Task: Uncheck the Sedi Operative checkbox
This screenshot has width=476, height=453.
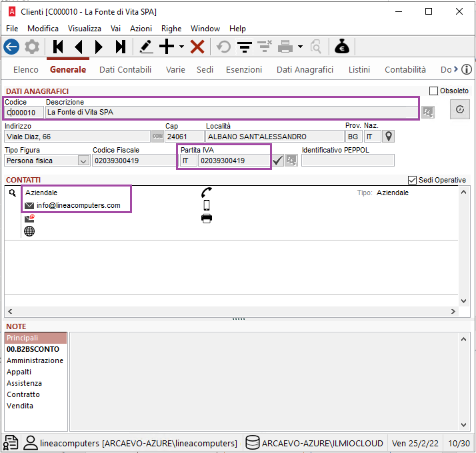Action: tap(412, 181)
